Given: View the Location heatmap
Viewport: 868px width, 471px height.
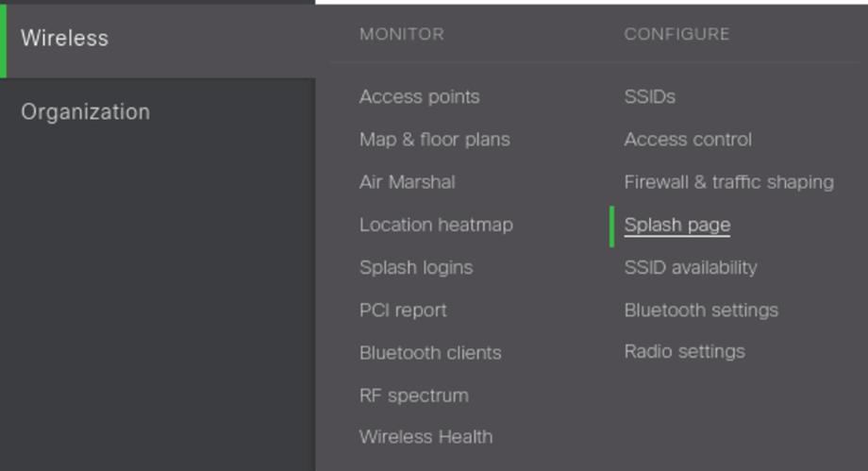Looking at the screenshot, I should [436, 225].
